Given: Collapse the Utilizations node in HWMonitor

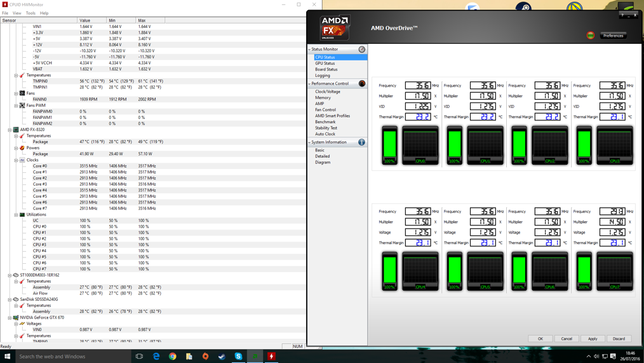Looking at the screenshot, I should point(16,215).
